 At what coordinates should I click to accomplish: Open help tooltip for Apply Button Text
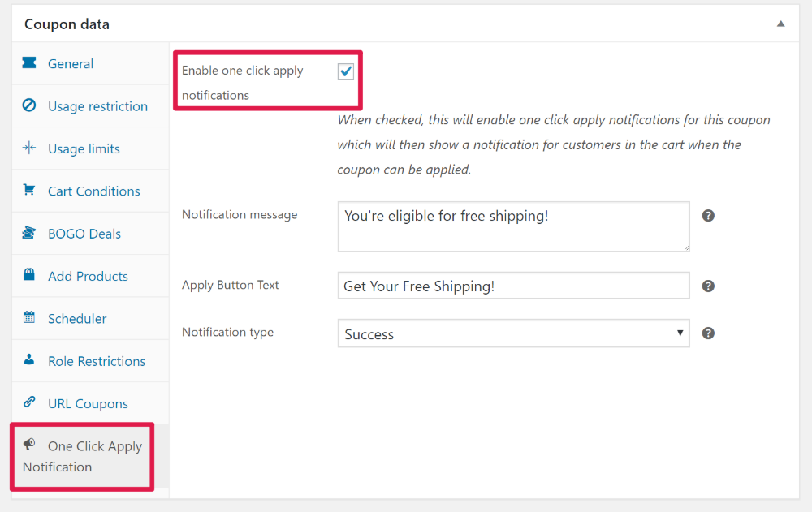[708, 286]
